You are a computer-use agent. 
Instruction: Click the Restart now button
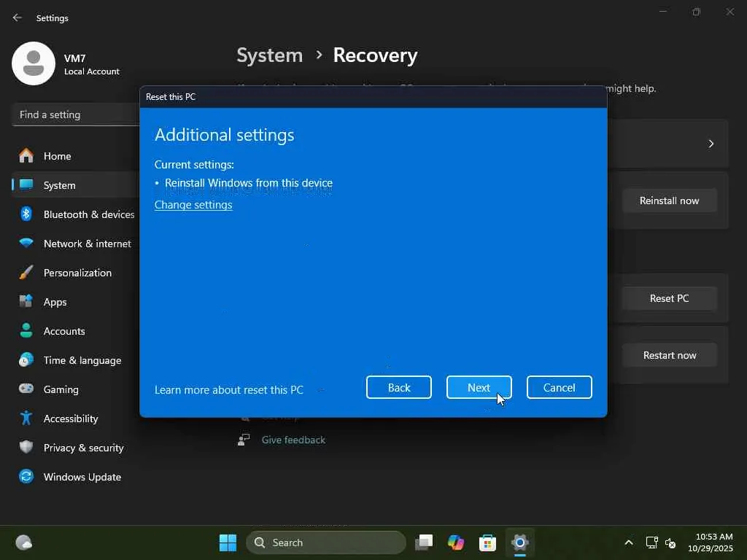670,355
